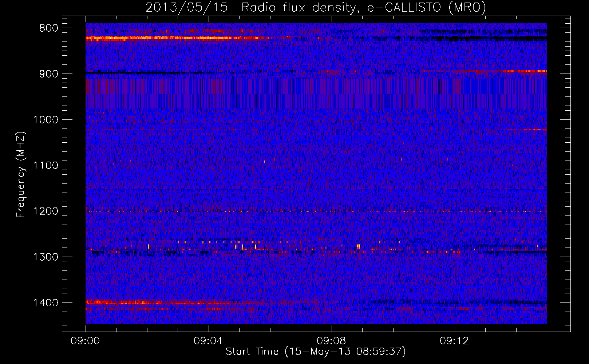Click the 1100 frequency tick label

pyautogui.click(x=46, y=166)
